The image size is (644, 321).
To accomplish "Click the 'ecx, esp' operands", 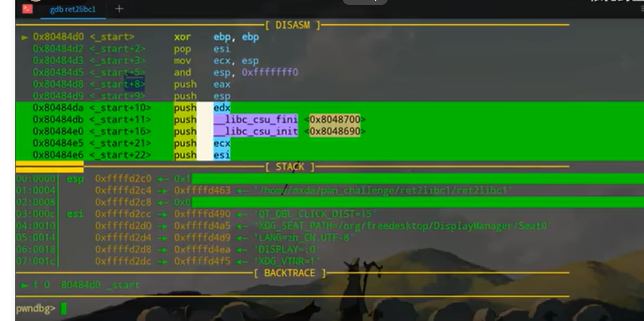I will pyautogui.click(x=236, y=61).
